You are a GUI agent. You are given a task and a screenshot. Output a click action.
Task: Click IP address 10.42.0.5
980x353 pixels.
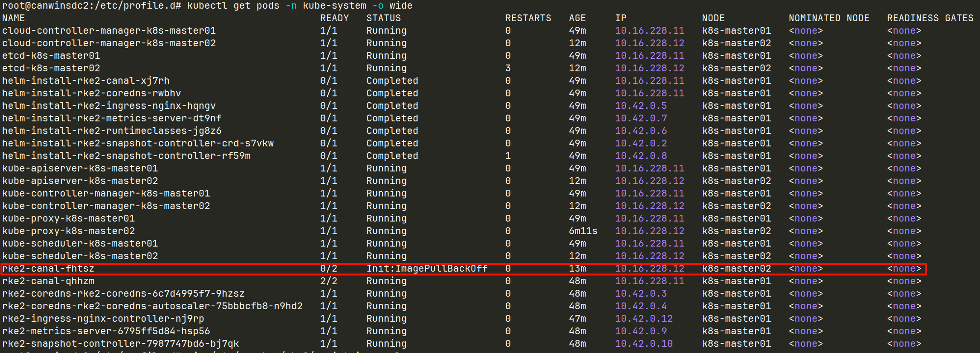point(641,106)
